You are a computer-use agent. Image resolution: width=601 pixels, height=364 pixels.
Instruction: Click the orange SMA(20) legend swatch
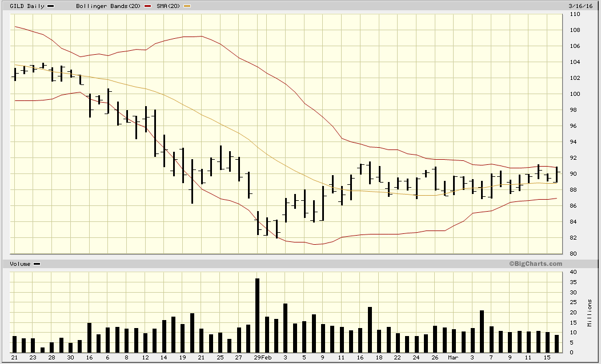click(187, 6)
